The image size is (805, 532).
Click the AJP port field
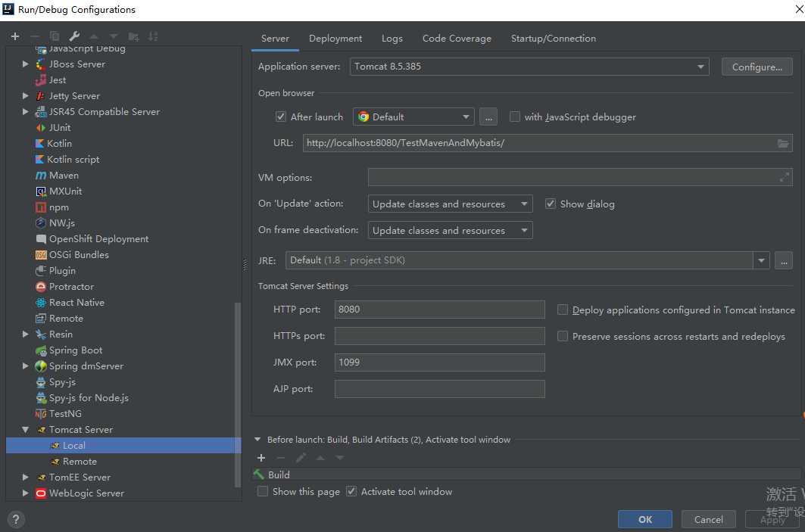point(439,389)
